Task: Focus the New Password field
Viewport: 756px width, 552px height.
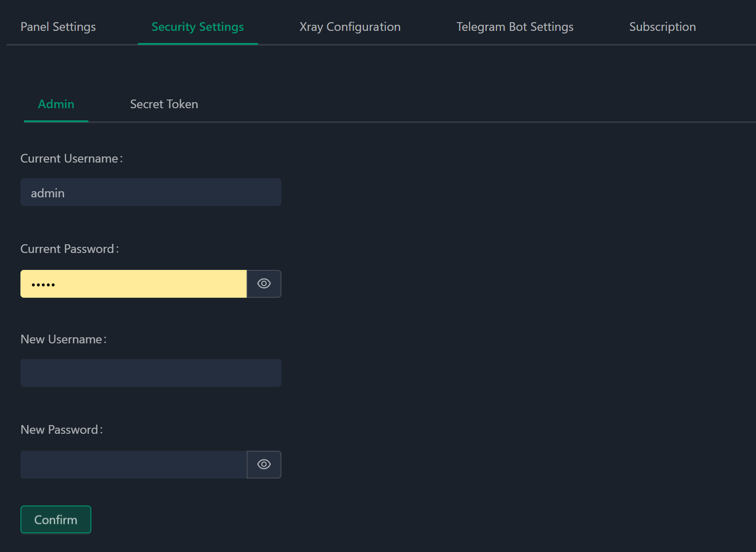Action: (134, 465)
